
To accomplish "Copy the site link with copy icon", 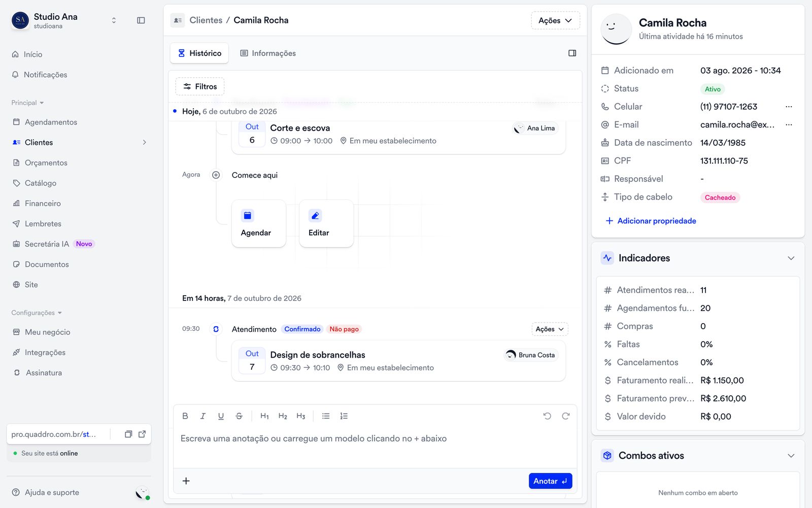I will [128, 434].
